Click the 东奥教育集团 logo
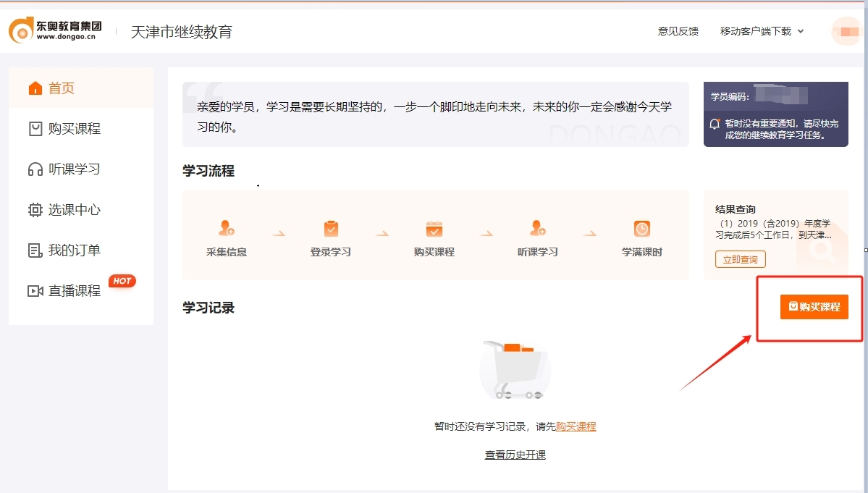868x493 pixels. 54,29
